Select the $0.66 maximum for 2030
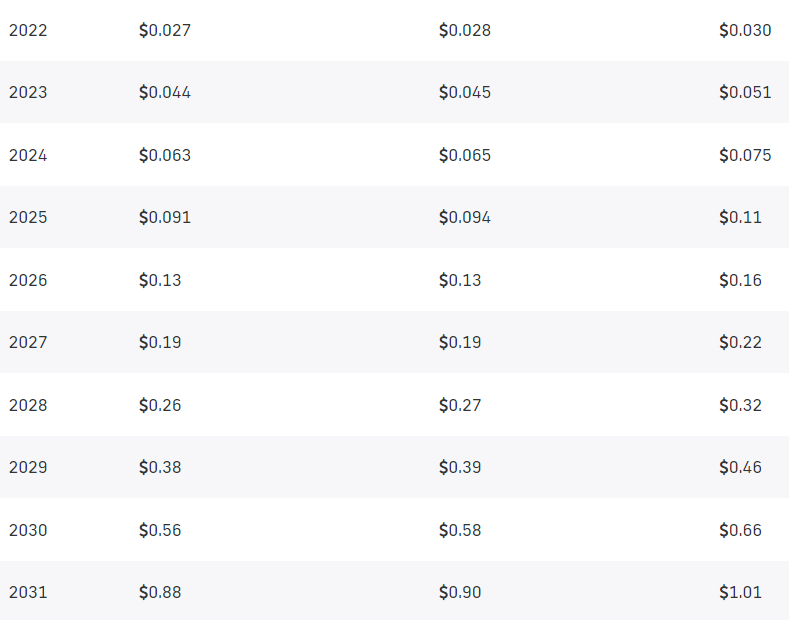The width and height of the screenshot is (789, 620). 741,530
